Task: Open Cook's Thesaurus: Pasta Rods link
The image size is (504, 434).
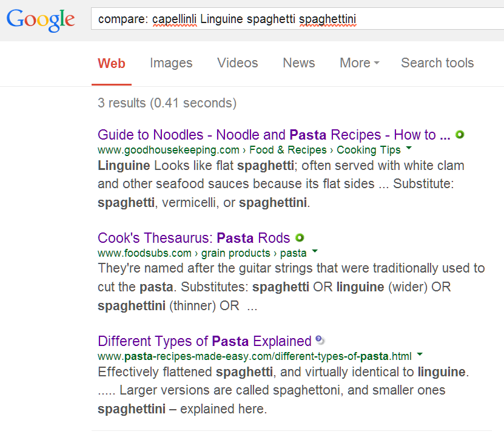Action: point(194,238)
